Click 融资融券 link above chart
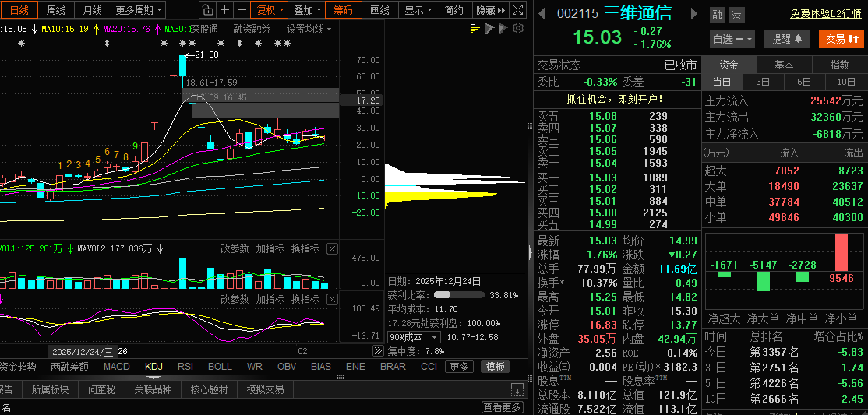 [x=252, y=29]
